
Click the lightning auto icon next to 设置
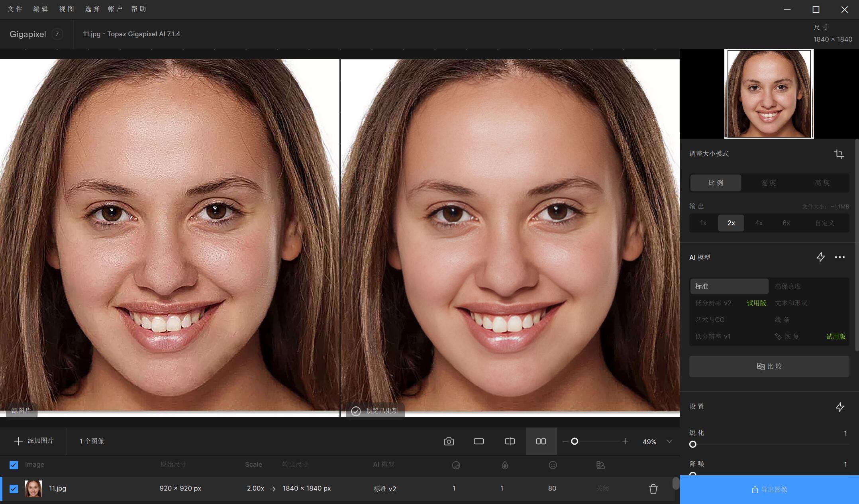click(x=839, y=407)
